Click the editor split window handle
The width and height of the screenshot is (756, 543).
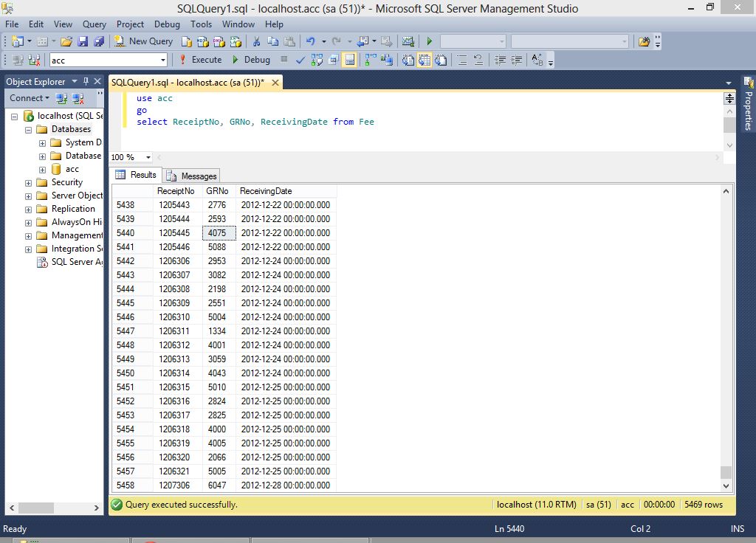[729, 99]
